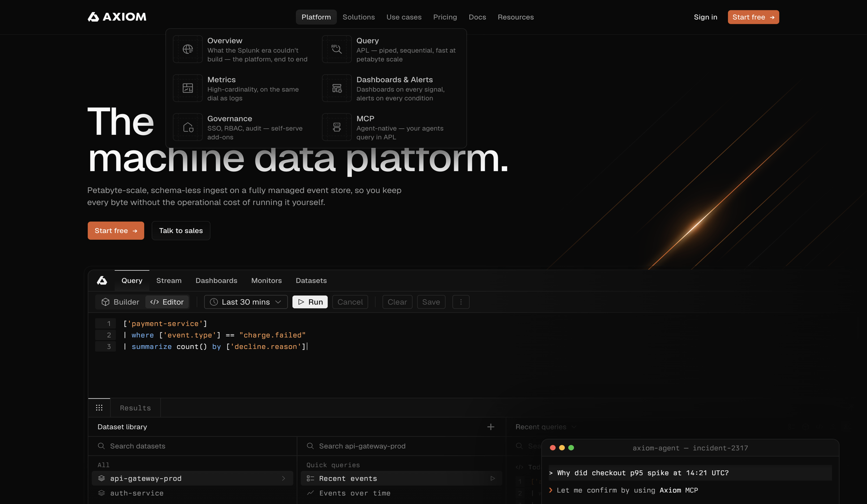Click the results grid icon
867x504 pixels.
click(99, 408)
